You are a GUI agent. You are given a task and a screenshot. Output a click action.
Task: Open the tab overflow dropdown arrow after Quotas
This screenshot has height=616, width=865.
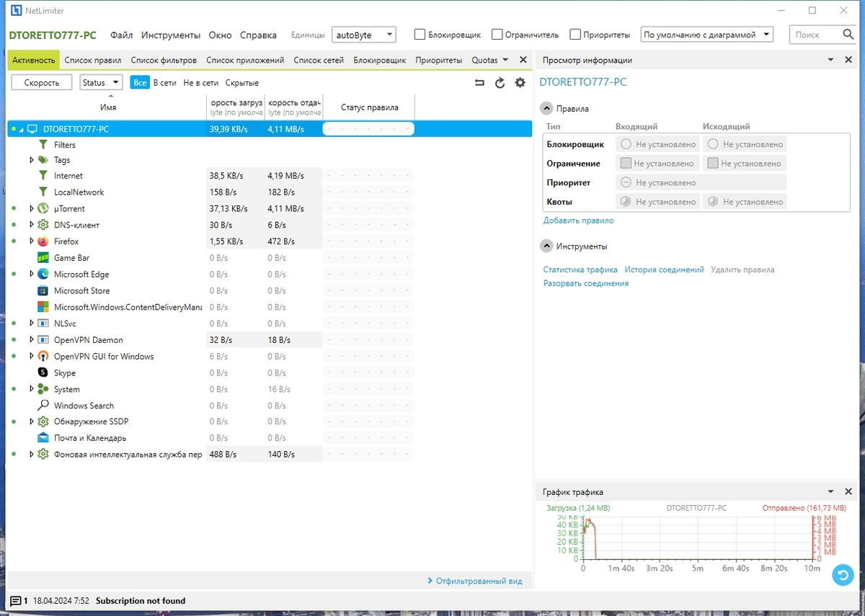505,61
